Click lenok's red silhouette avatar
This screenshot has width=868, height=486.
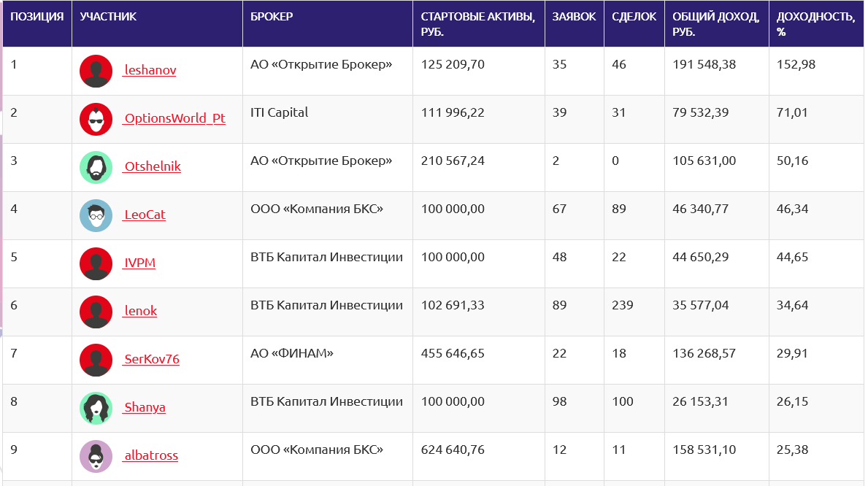pyautogui.click(x=96, y=312)
